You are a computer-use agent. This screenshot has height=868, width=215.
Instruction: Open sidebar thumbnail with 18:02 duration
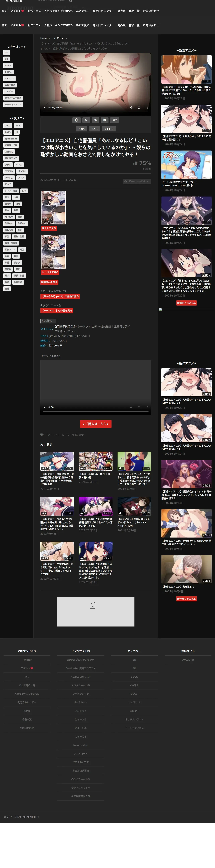[x=186, y=69]
